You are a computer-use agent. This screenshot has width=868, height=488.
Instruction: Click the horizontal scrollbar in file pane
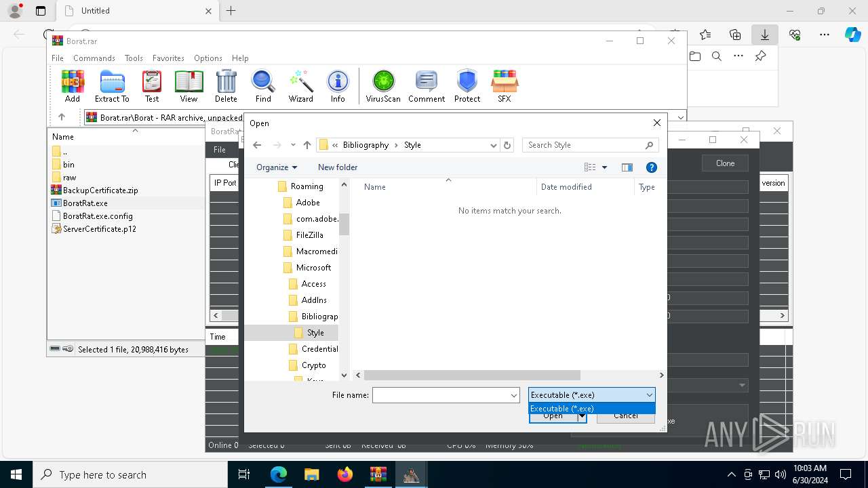[x=472, y=375]
